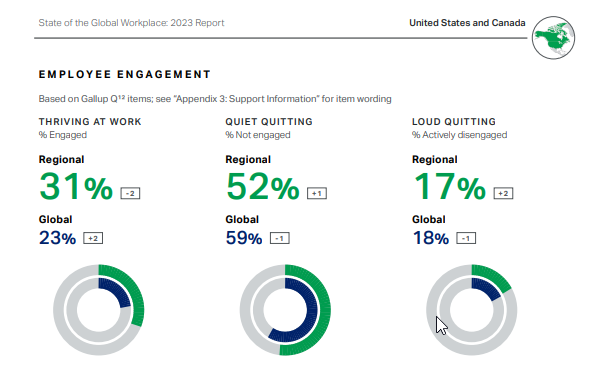Screen dimensions: 609x374
Task: Click the -1 badge next to Global 18%
Action: pos(466,238)
